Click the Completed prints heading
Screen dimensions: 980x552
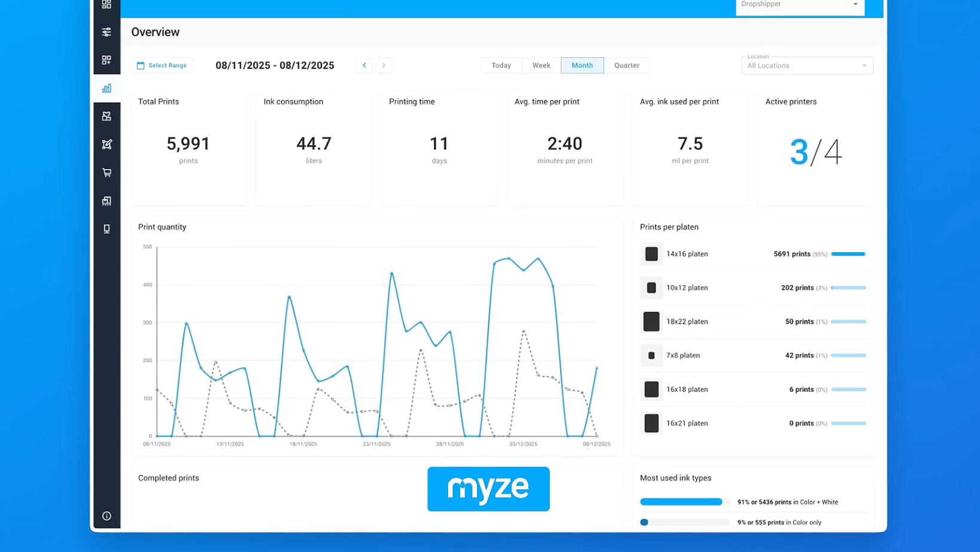pos(169,478)
